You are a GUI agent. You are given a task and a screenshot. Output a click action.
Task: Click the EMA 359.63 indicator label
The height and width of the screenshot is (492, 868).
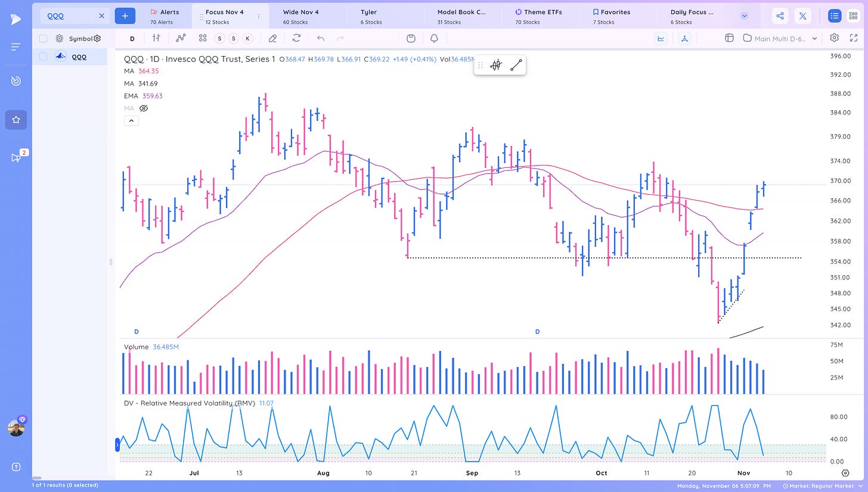pos(143,96)
